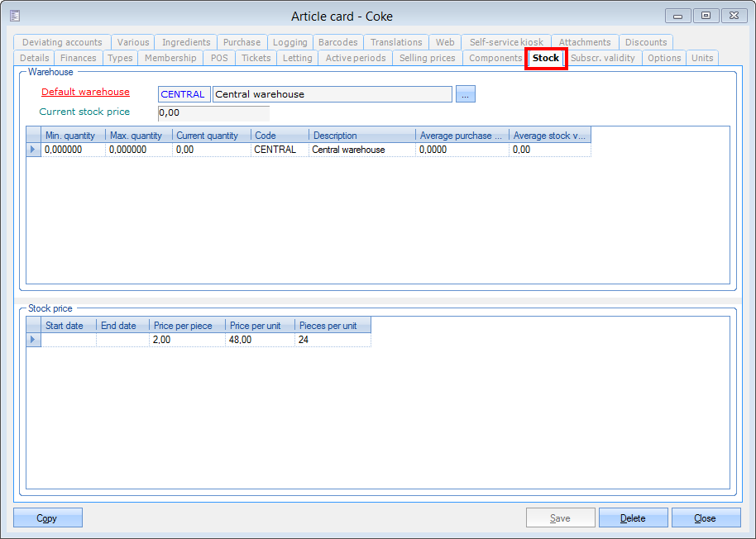Click the article card icon in title bar
This screenshot has width=756, height=539.
15,16
